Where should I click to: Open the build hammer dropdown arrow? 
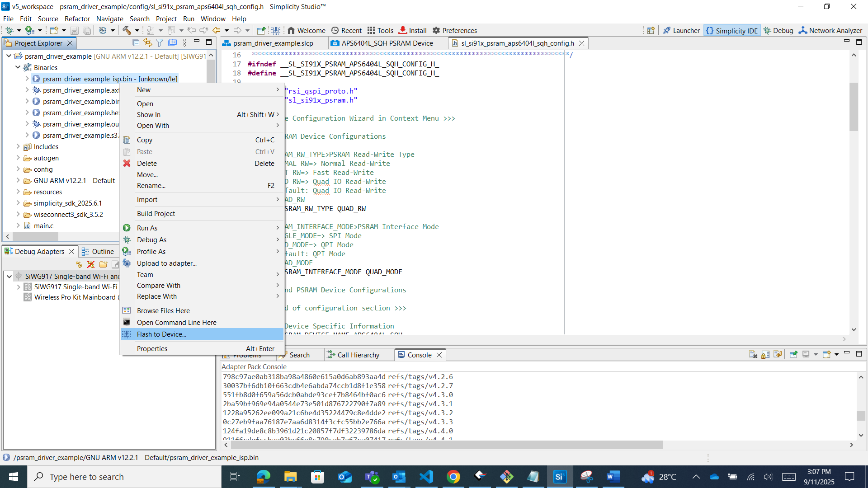coord(137,30)
